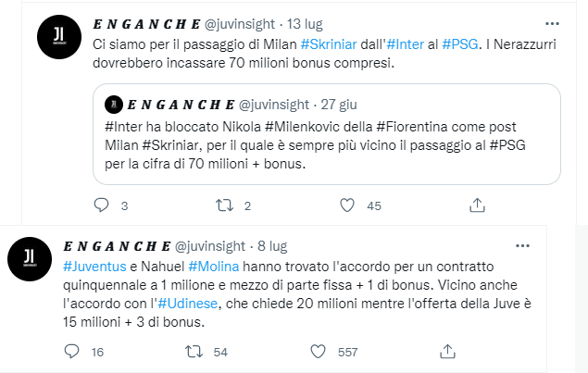Open the 8 lug tweet timestamp
Screen dimensions: 588x373
pyautogui.click(x=270, y=247)
